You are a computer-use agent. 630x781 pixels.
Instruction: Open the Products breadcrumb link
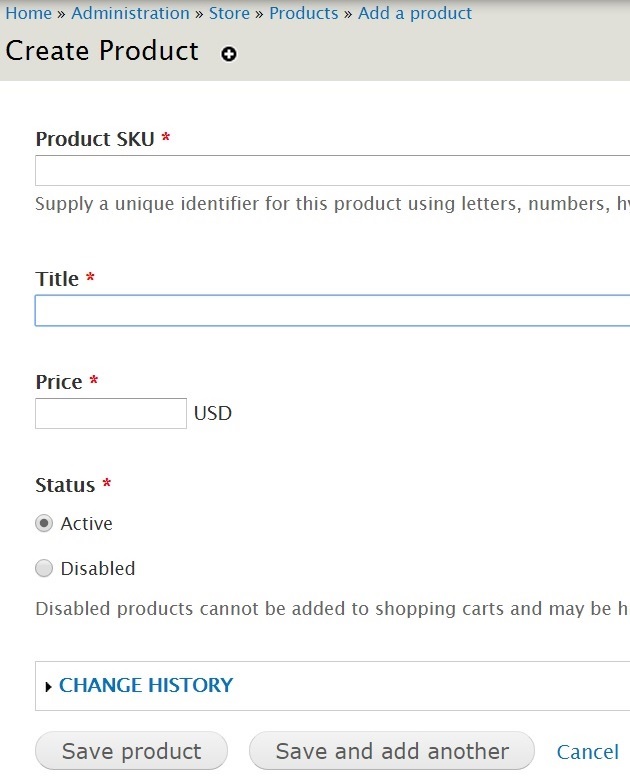[x=304, y=13]
